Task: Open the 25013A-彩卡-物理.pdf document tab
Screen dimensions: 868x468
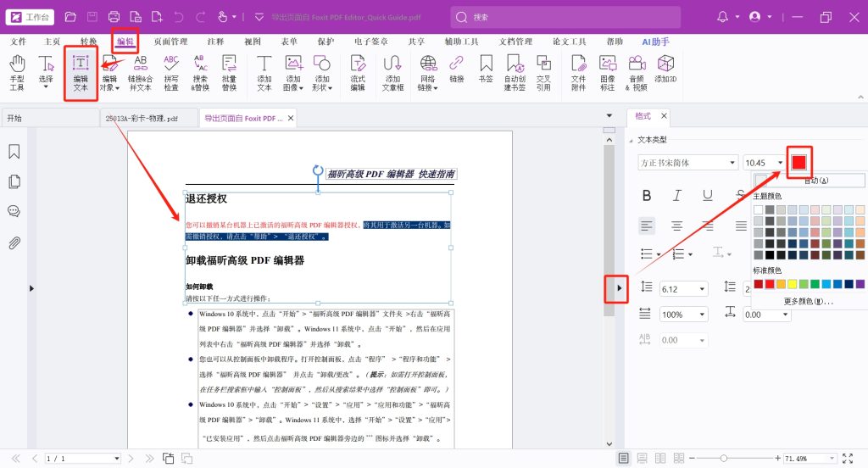Action: click(142, 119)
